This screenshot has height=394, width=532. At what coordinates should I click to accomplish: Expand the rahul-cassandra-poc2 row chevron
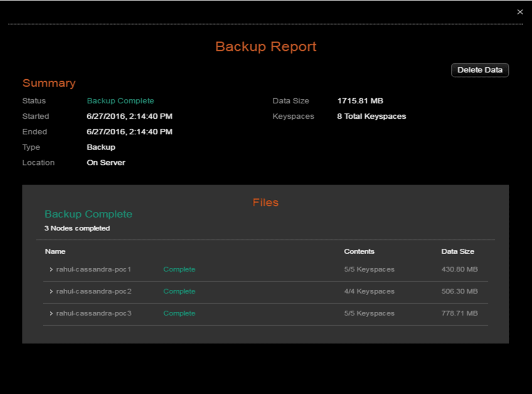coord(51,291)
